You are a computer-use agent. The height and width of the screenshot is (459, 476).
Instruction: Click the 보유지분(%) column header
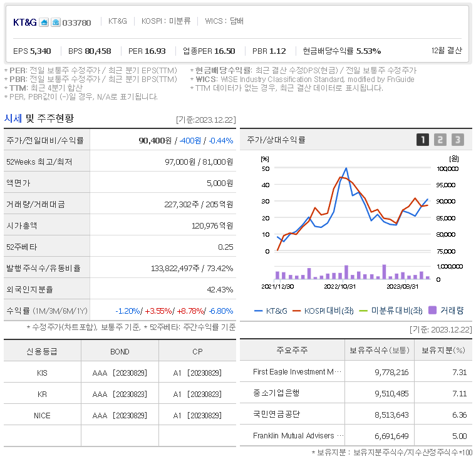point(443,350)
